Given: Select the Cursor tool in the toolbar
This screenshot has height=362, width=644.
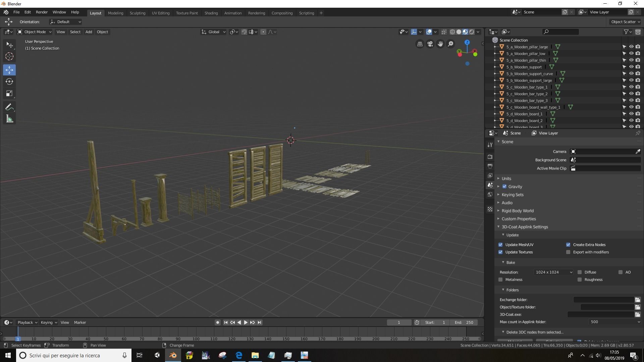Looking at the screenshot, I should coord(9,56).
